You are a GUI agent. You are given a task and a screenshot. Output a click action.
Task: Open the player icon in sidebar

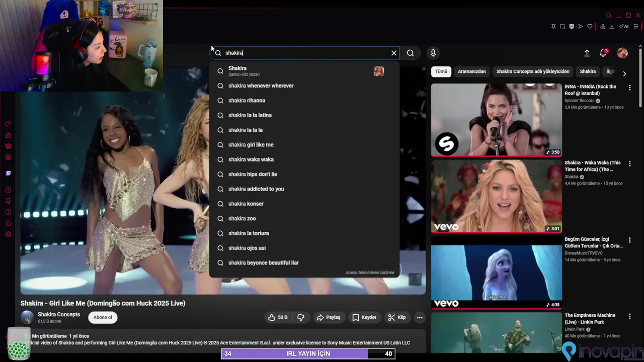point(8,190)
